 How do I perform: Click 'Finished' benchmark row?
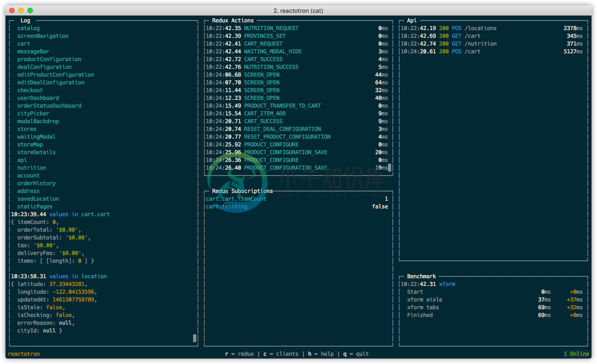(x=495, y=315)
